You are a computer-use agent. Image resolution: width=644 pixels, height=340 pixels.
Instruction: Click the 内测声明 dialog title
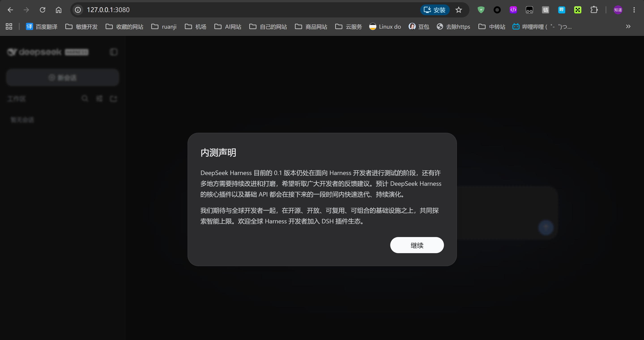(218, 152)
